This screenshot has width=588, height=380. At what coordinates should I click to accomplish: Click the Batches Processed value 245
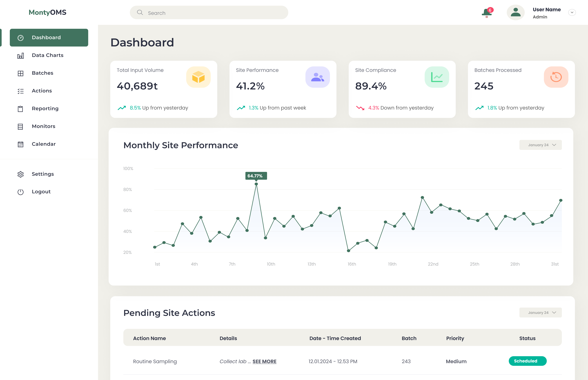484,86
